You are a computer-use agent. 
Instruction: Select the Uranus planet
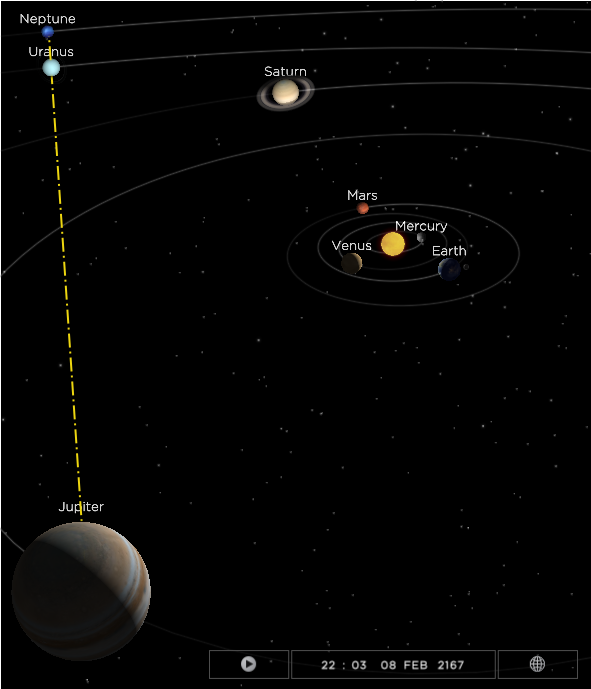(51, 68)
